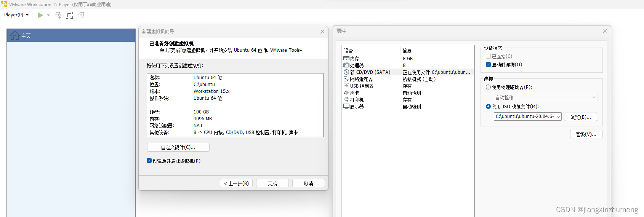Image resolution: width=644 pixels, height=217 pixels.
Task: Select the 处理器 processor device row
Action: click(x=408, y=65)
